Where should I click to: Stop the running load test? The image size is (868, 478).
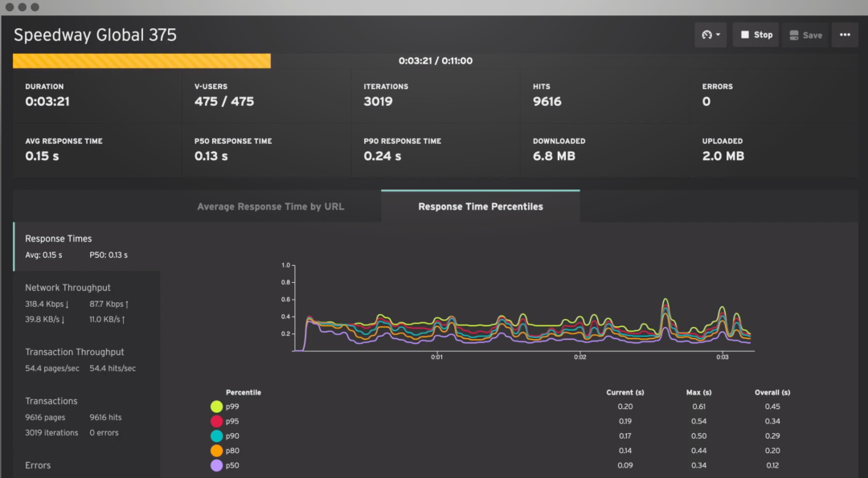(x=755, y=35)
